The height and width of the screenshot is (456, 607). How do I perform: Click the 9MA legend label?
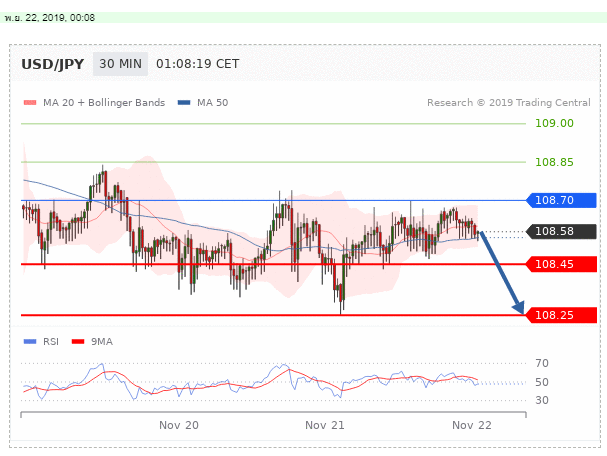(x=102, y=341)
